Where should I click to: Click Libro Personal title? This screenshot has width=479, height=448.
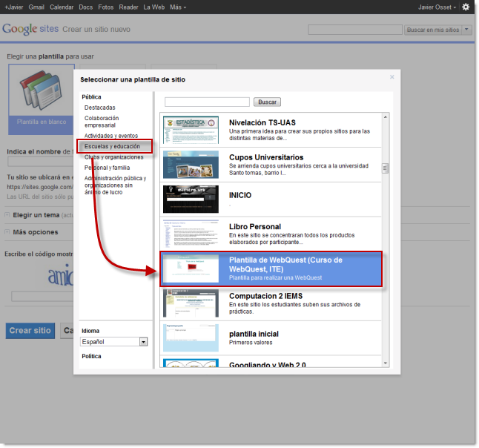(255, 227)
